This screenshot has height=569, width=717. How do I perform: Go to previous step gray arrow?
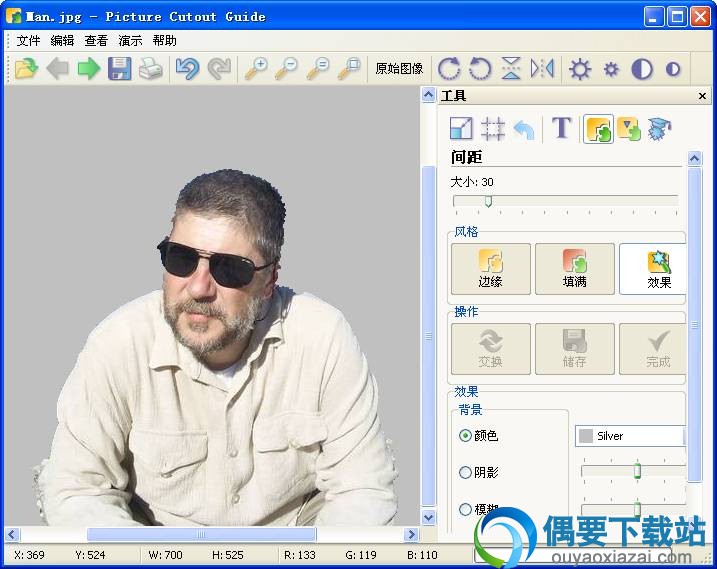(x=58, y=69)
